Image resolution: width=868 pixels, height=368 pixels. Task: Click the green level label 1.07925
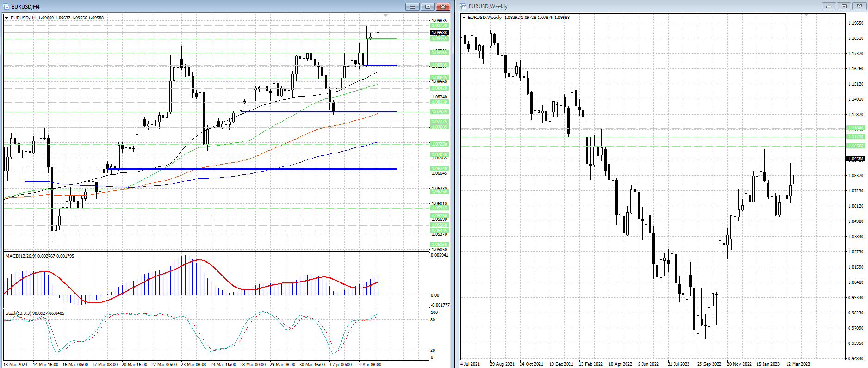pyautogui.click(x=439, y=112)
